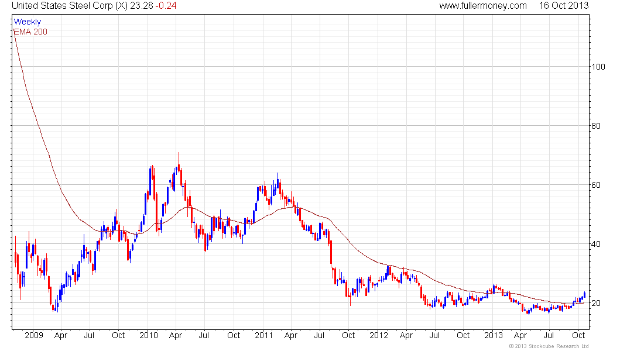Click the 20 price axis label
This screenshot has width=644, height=351.
(x=595, y=304)
